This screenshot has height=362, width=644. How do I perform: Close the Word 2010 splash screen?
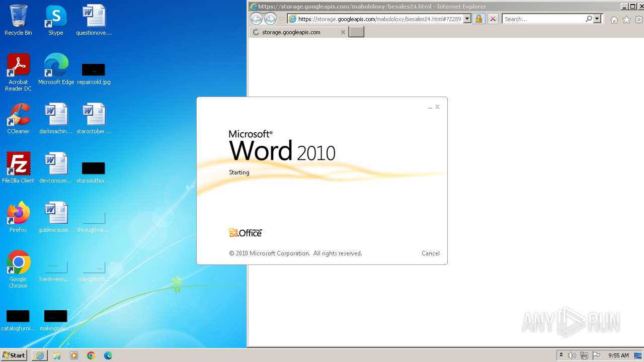pos(438,107)
